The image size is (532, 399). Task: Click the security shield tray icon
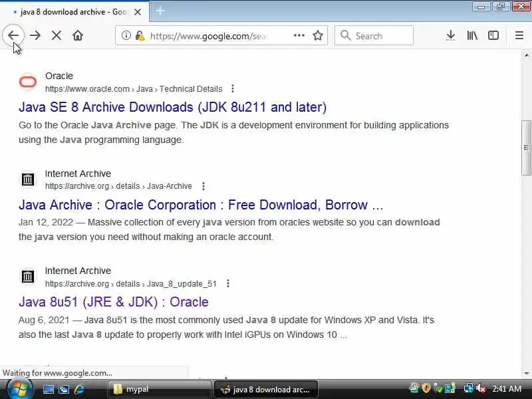click(x=426, y=388)
